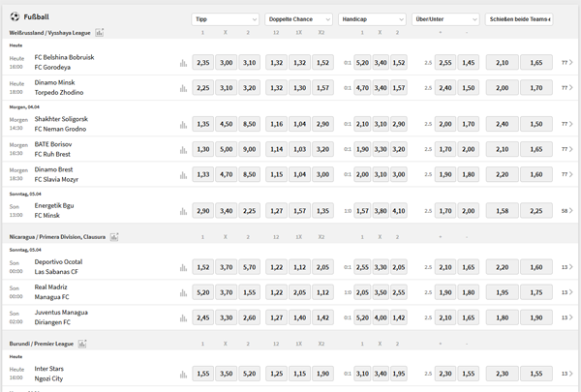This screenshot has height=392, width=581.
Task: Open table icon next to Nicaragua Primera Division
Action: [x=114, y=236]
